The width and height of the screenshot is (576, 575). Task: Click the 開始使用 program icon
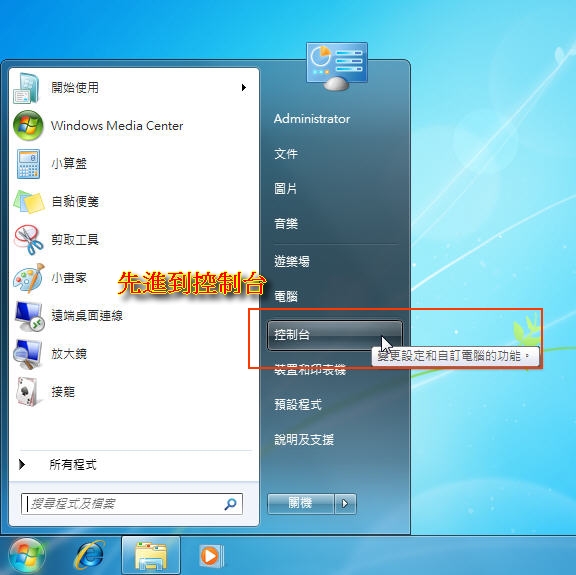(26, 88)
